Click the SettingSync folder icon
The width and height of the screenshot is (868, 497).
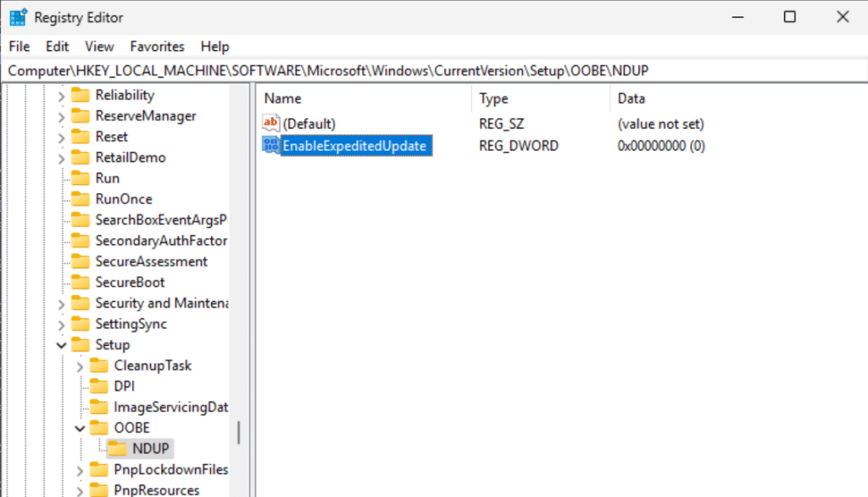81,324
